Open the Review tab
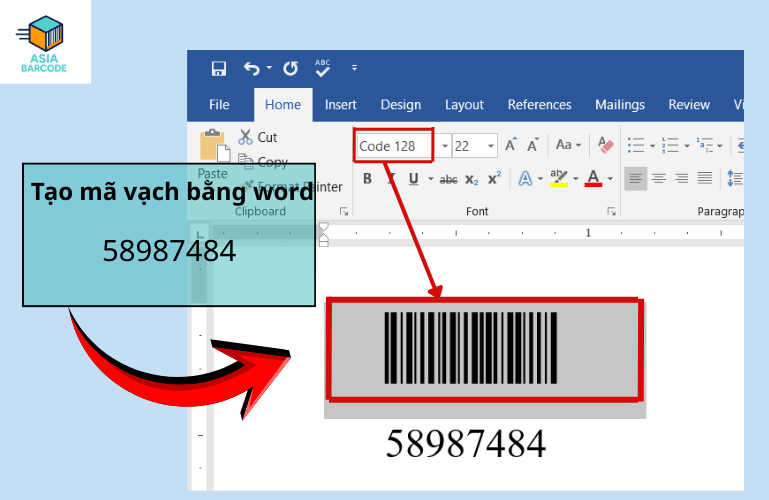The height and width of the screenshot is (500, 769). coord(689,105)
